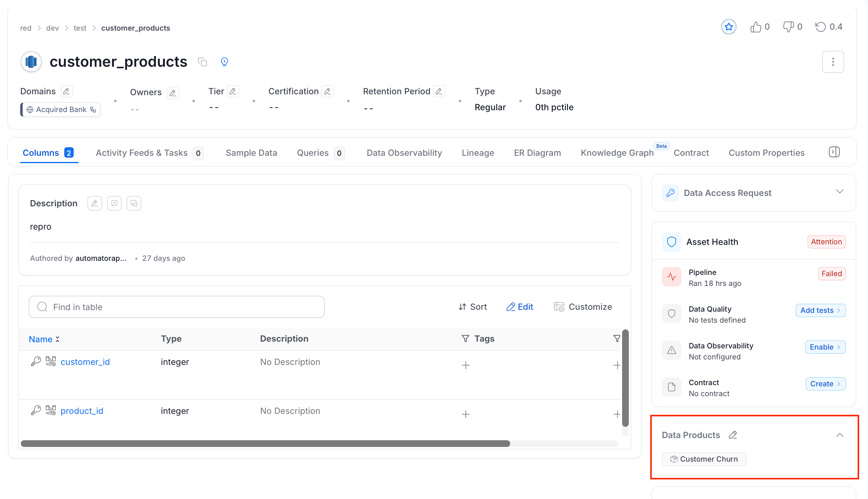Open Queries tab
This screenshot has height=499, width=868.
click(321, 153)
